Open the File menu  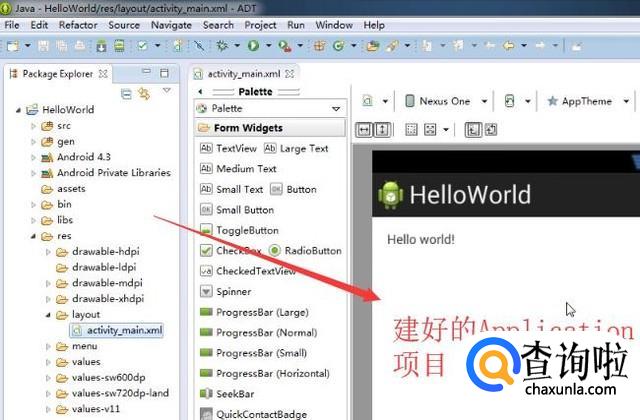(x=12, y=25)
